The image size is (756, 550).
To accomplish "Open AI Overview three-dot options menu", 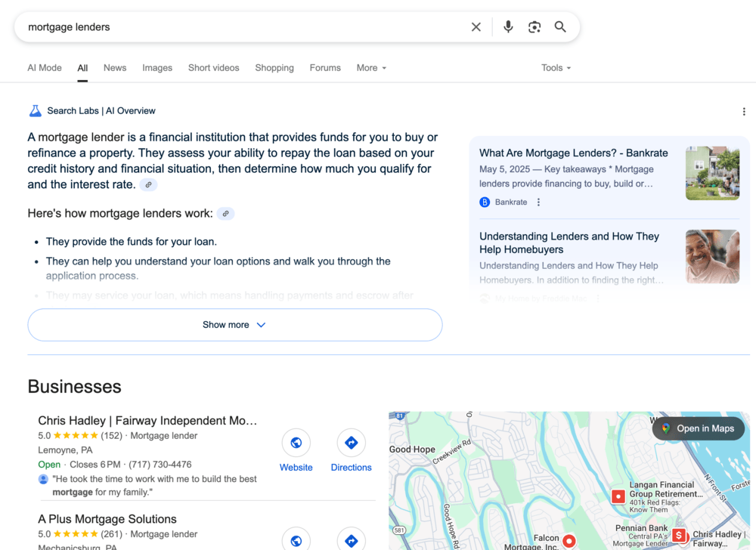I will coord(744,112).
